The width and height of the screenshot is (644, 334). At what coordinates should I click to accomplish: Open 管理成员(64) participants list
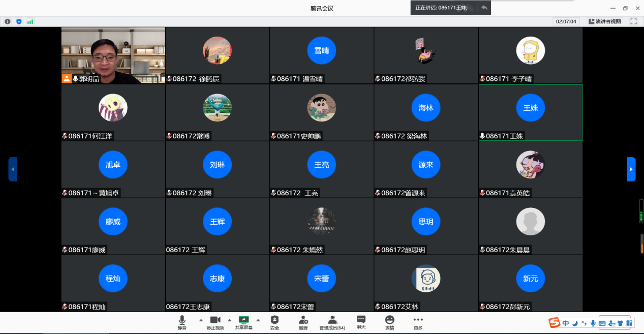[332, 322]
